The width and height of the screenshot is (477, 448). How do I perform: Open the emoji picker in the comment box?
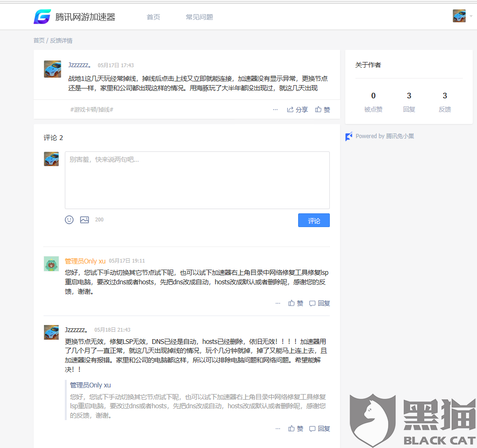coord(69,220)
